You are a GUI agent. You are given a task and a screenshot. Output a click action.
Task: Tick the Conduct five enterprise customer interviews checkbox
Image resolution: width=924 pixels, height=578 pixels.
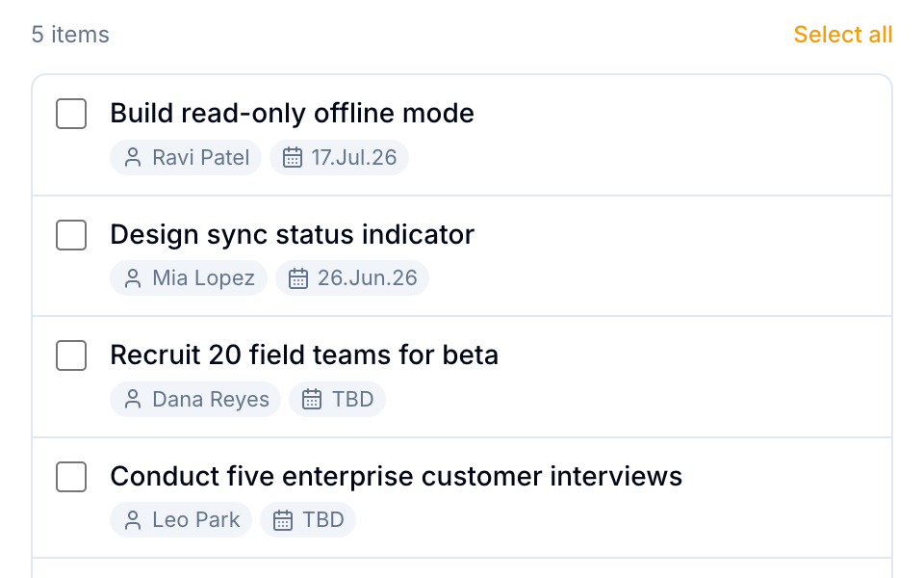point(71,477)
